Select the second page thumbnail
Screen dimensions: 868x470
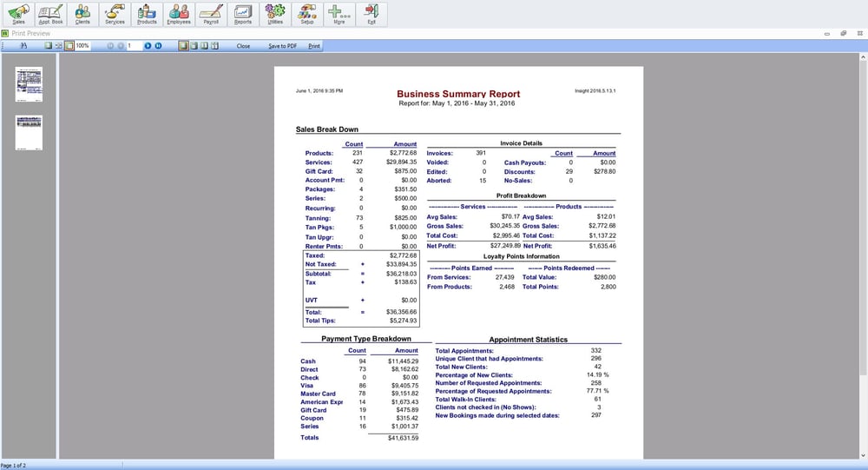[29, 133]
